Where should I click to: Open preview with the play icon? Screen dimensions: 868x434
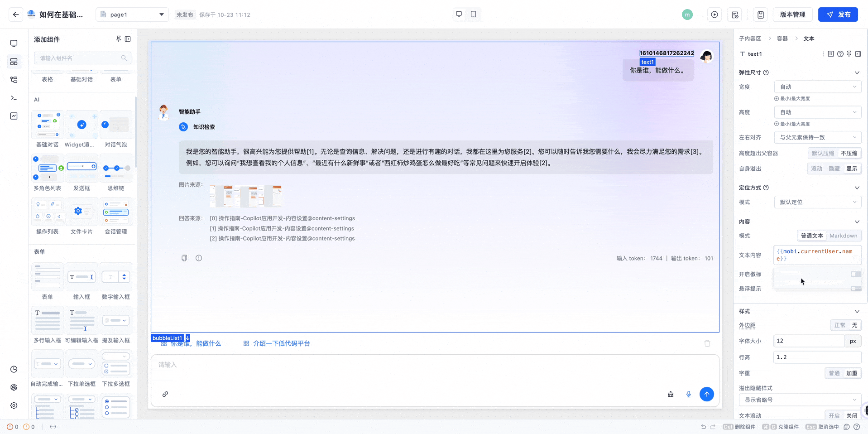click(x=715, y=14)
